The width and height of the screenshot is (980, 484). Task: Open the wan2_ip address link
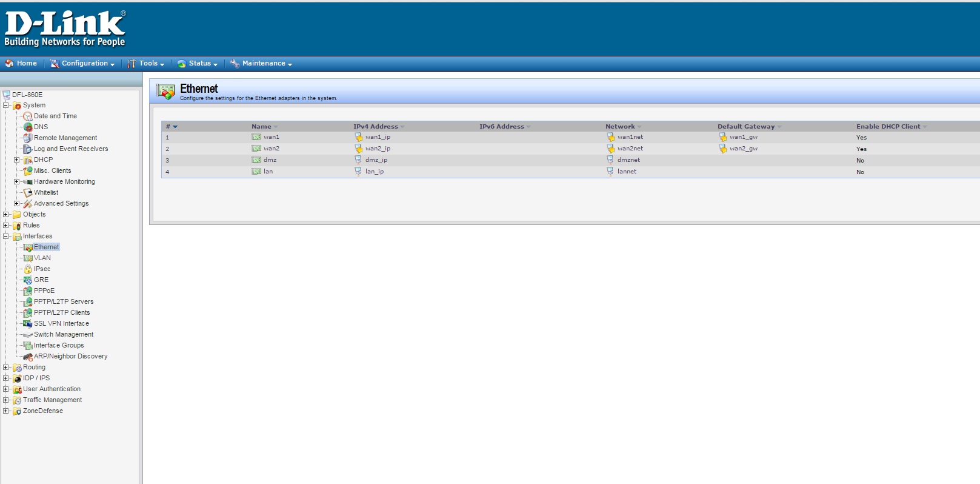click(378, 149)
